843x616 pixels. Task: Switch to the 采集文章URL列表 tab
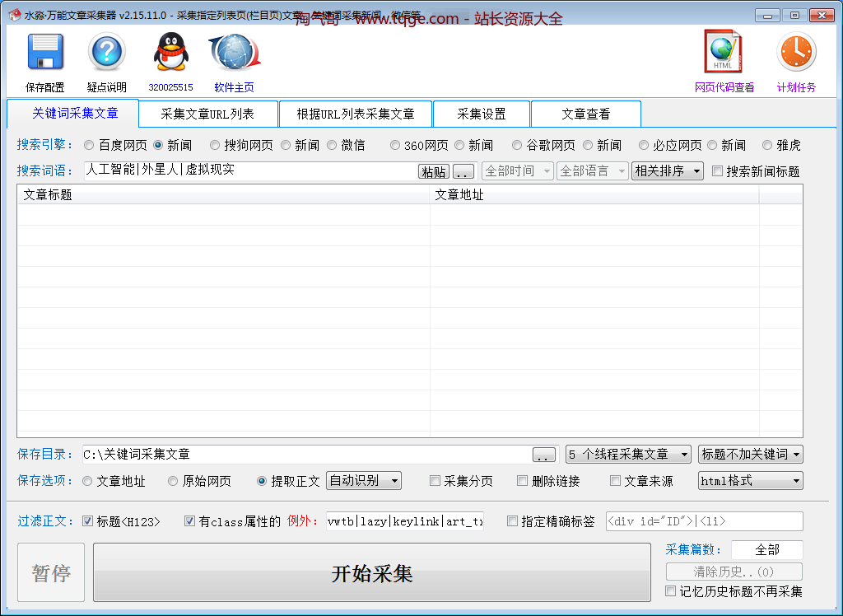[x=207, y=114]
